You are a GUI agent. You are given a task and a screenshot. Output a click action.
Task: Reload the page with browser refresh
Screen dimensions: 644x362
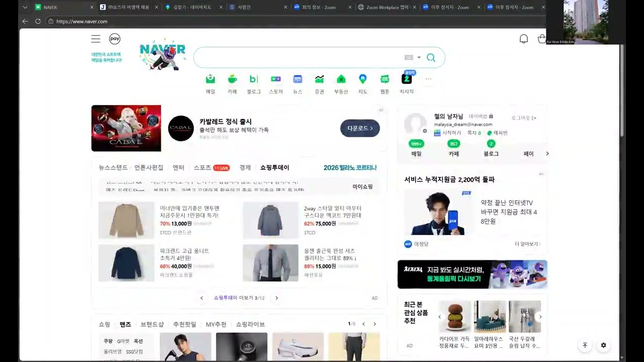click(x=38, y=22)
